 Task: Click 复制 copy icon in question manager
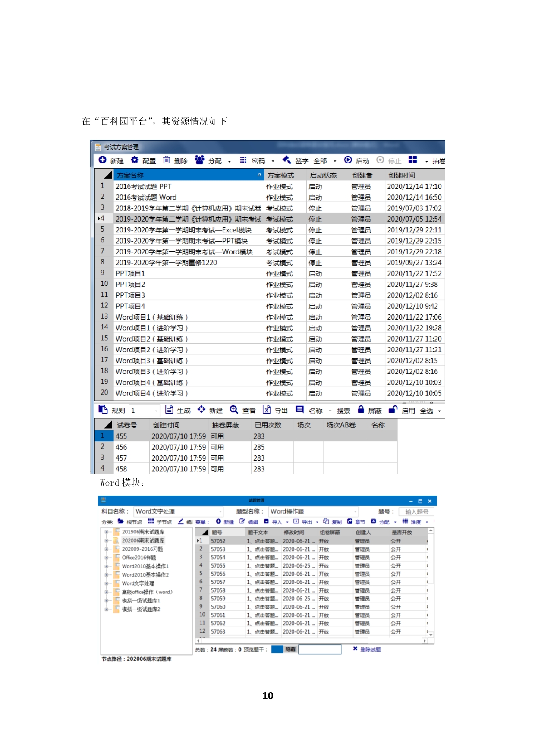[x=326, y=521]
